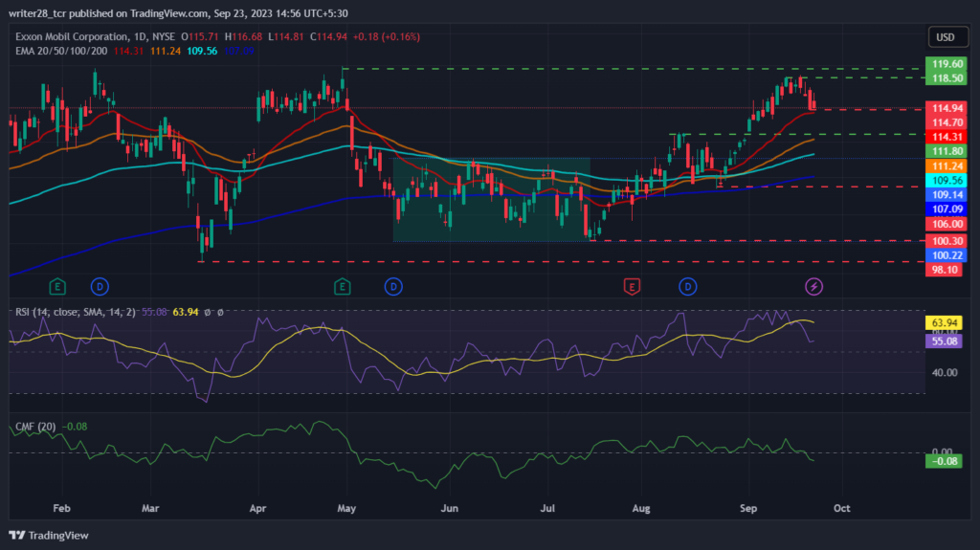This screenshot has height=550, width=980.
Task: Click the May dividend D marker
Action: pos(393,287)
